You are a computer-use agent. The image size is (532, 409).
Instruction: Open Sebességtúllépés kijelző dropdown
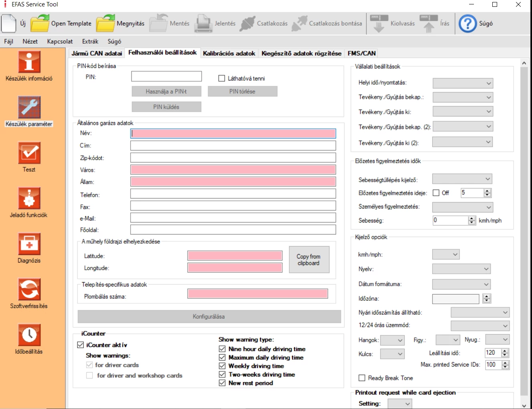click(462, 179)
